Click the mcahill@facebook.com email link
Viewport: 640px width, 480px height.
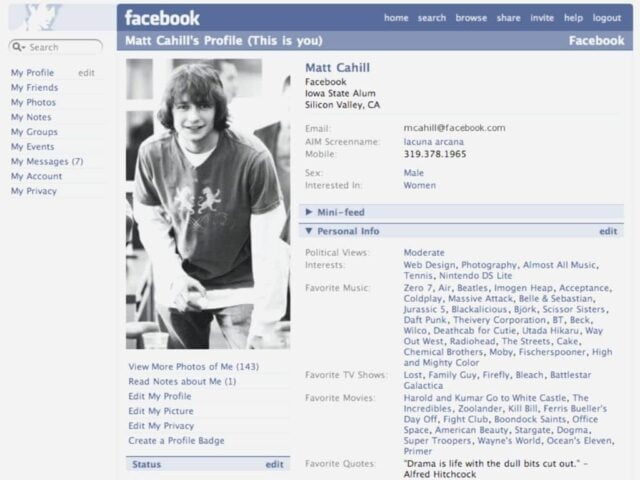click(x=454, y=128)
